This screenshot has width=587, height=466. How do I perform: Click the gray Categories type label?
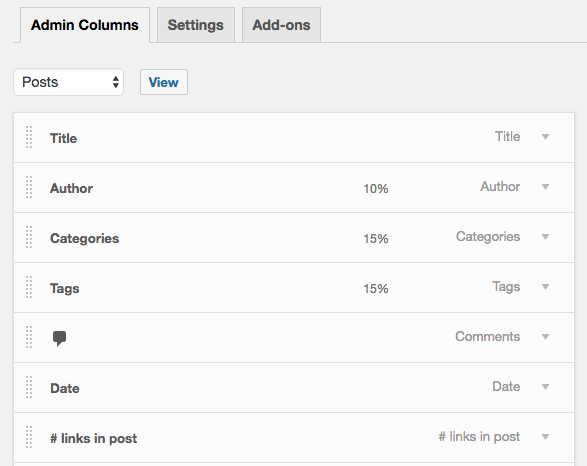point(488,237)
